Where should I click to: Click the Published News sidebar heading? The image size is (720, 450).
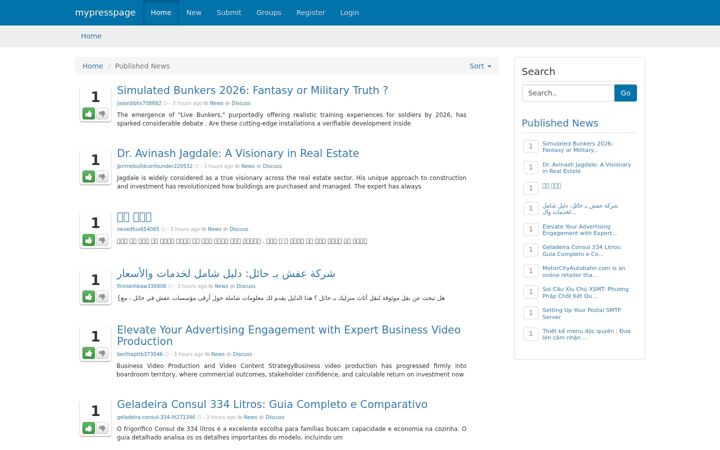coord(560,123)
